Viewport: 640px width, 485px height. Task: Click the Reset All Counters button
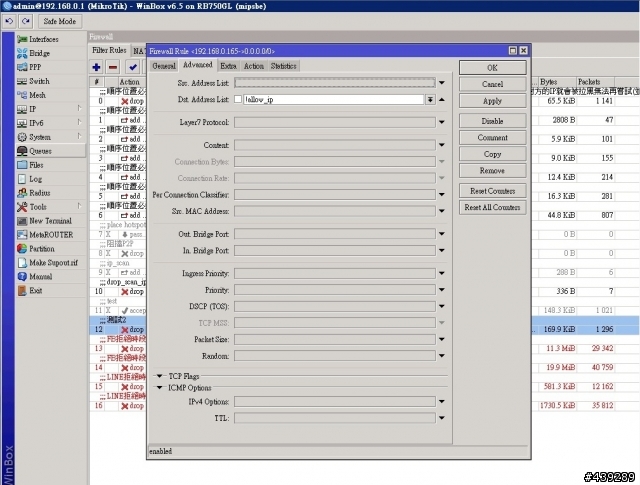[492, 207]
